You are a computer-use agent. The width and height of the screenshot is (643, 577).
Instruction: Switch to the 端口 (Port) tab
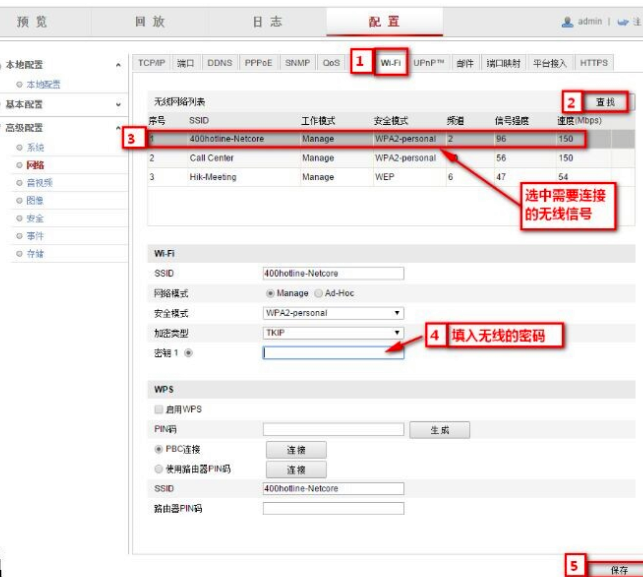(185, 63)
